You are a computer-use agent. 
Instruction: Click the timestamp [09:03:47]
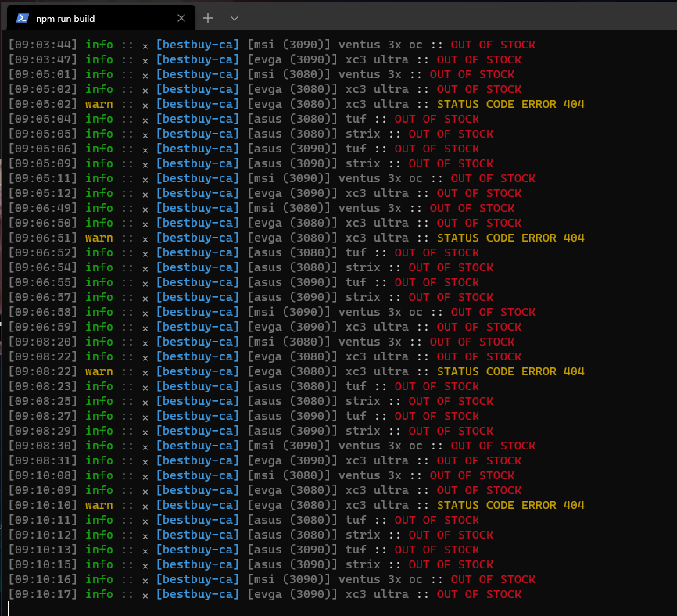[43, 59]
